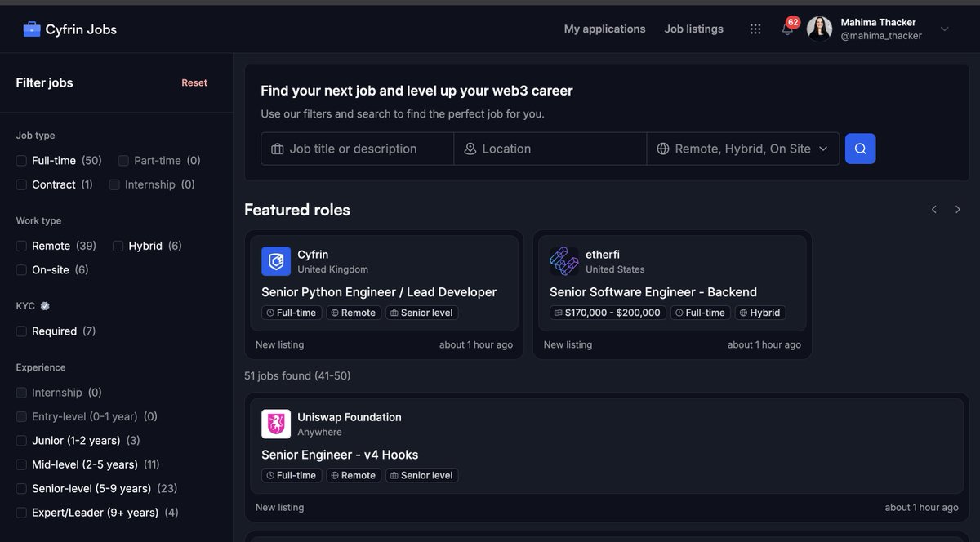This screenshot has height=542, width=980.
Task: Open Job listings page
Action: (694, 29)
